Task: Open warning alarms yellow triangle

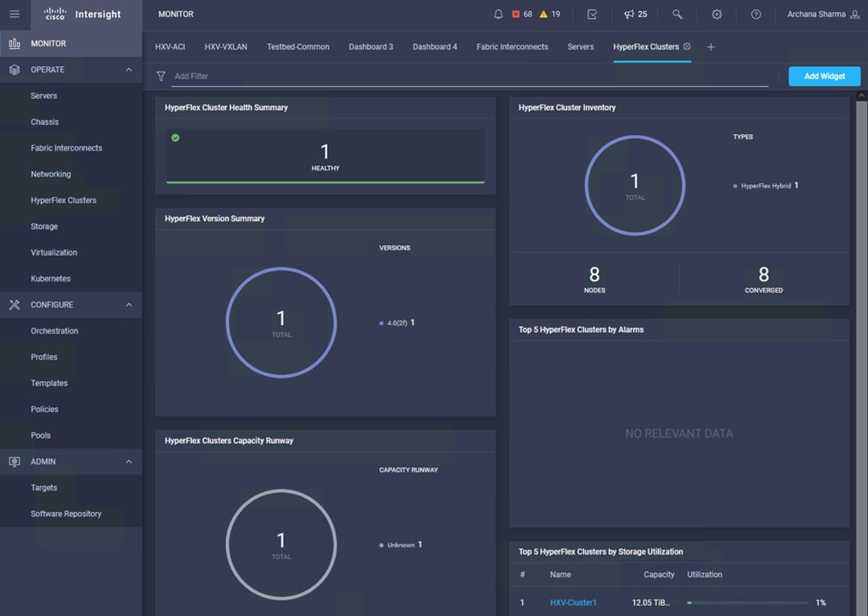Action: pyautogui.click(x=544, y=15)
